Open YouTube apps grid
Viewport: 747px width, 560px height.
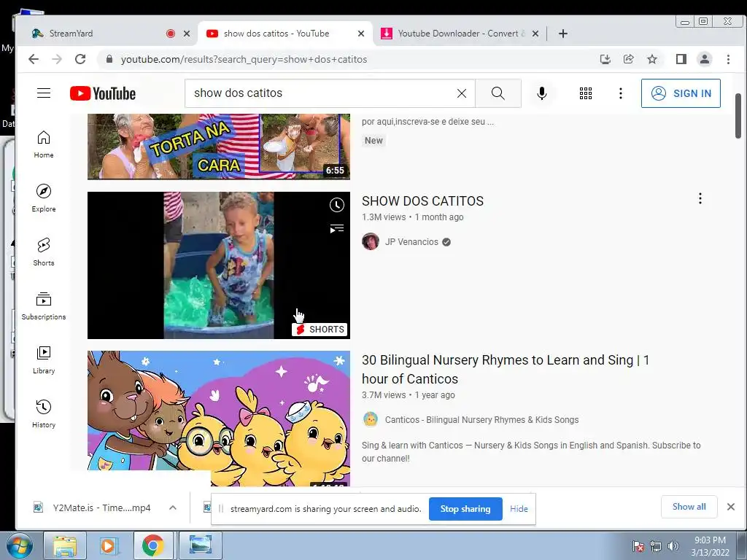click(x=586, y=93)
